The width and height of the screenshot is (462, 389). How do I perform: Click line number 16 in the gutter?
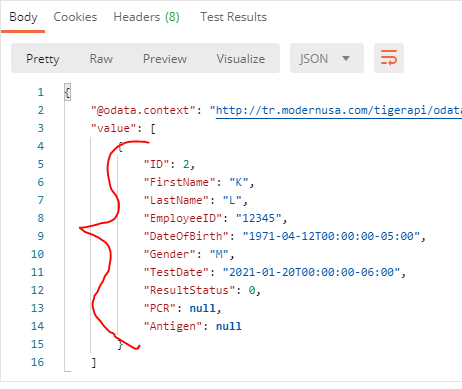[37, 362]
